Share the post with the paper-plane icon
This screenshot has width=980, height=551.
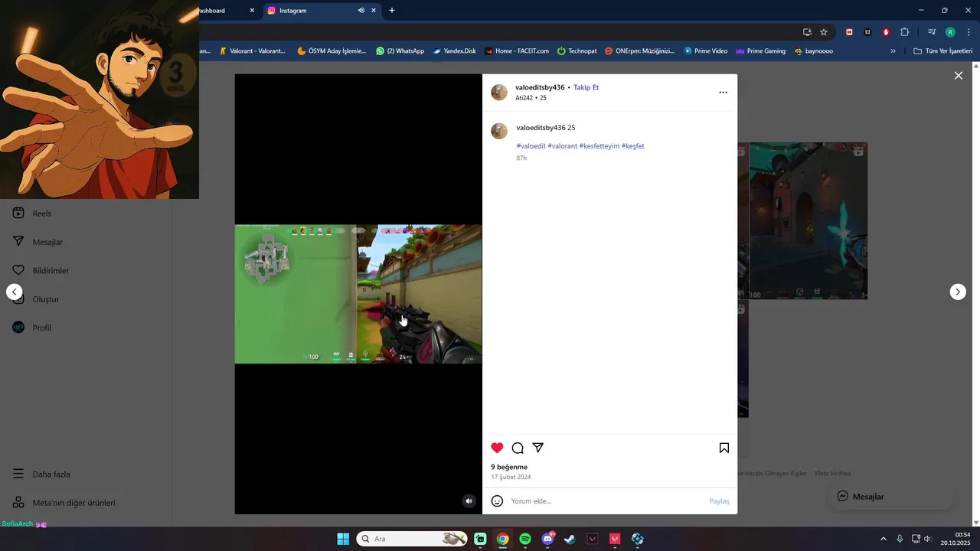pos(538,448)
